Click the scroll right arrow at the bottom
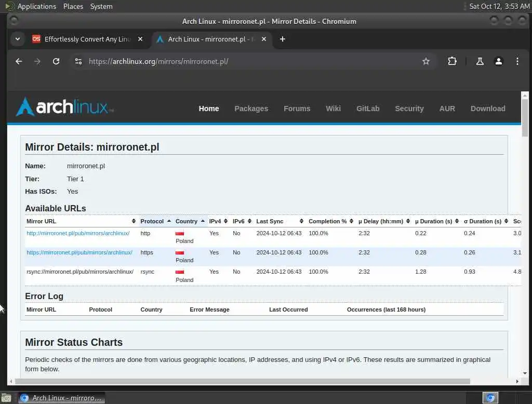The image size is (532, 404). coord(517,382)
